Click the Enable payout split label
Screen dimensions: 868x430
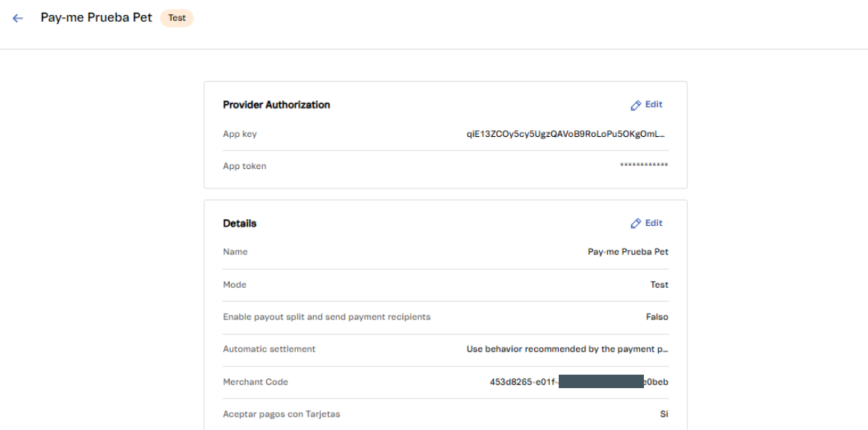(326, 317)
